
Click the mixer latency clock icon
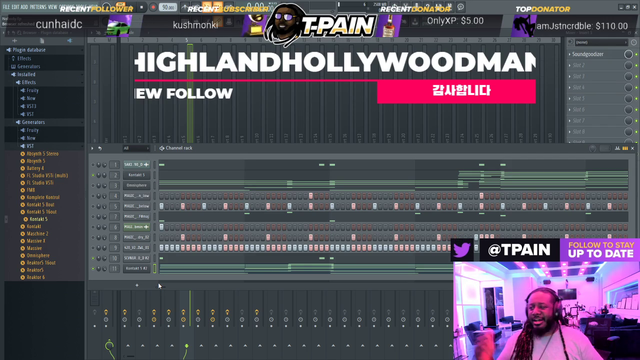(x=633, y=42)
